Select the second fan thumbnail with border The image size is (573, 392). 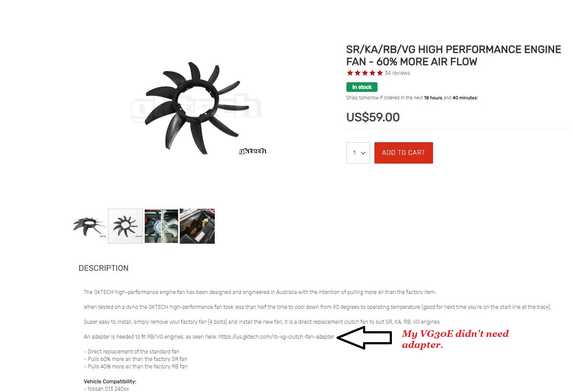click(x=126, y=226)
